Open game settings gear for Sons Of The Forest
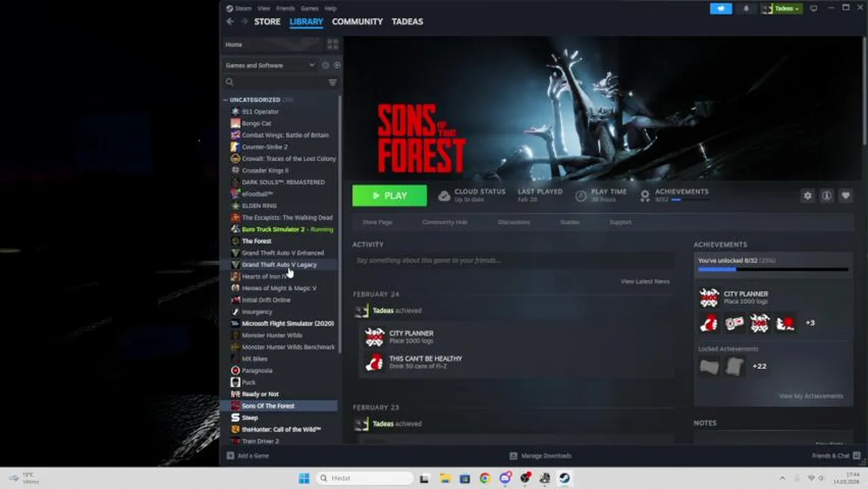This screenshot has width=868, height=489. (808, 196)
